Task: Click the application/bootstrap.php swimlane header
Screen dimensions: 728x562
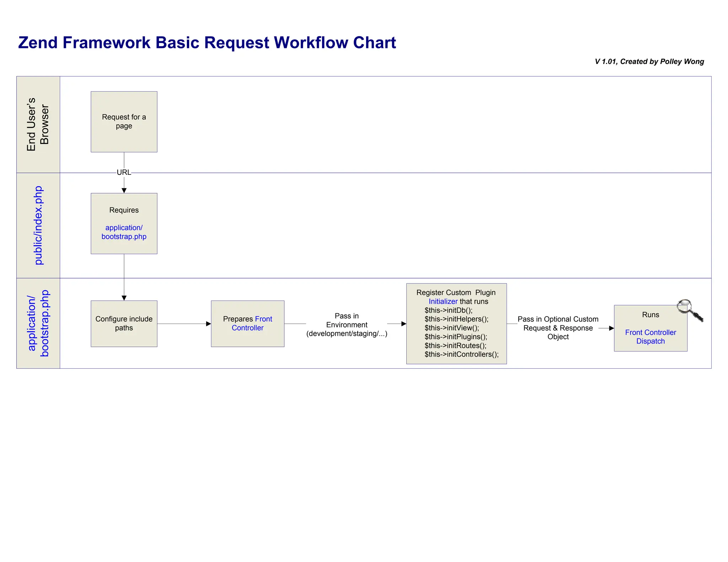Action: click(x=38, y=323)
